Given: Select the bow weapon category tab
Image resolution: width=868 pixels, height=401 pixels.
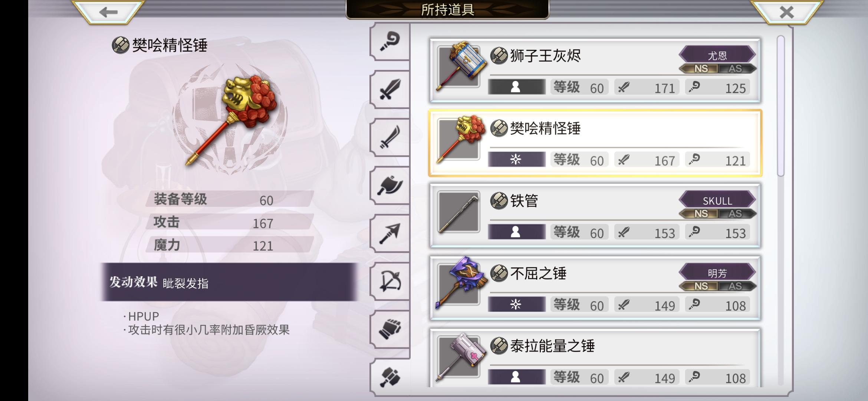Looking at the screenshot, I should pos(390,281).
